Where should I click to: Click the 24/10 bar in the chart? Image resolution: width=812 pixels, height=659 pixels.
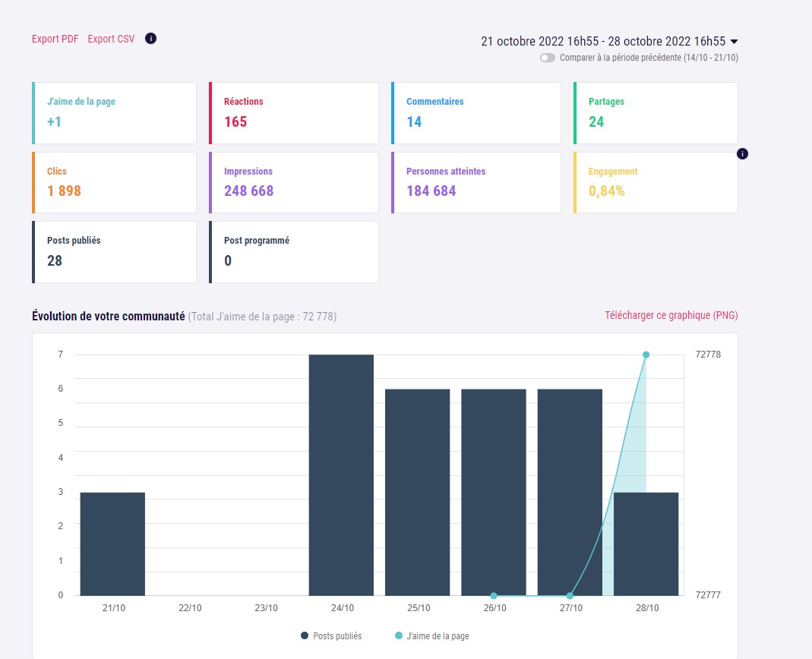coord(341,475)
